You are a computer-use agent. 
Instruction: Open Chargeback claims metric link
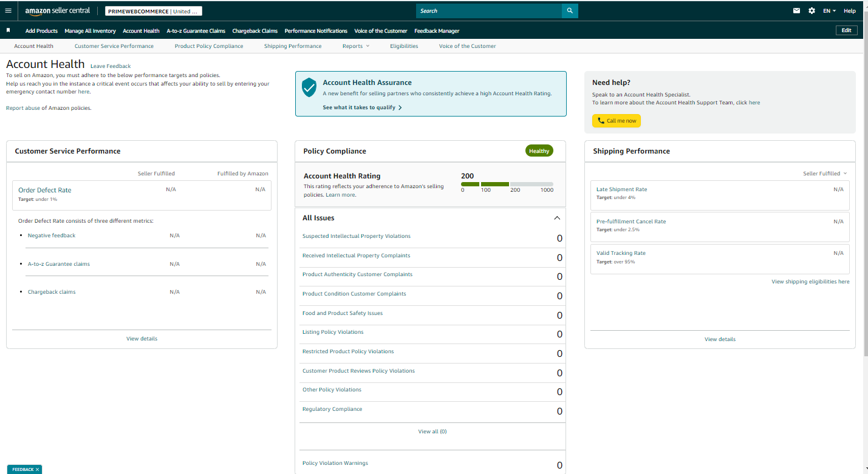coord(52,292)
